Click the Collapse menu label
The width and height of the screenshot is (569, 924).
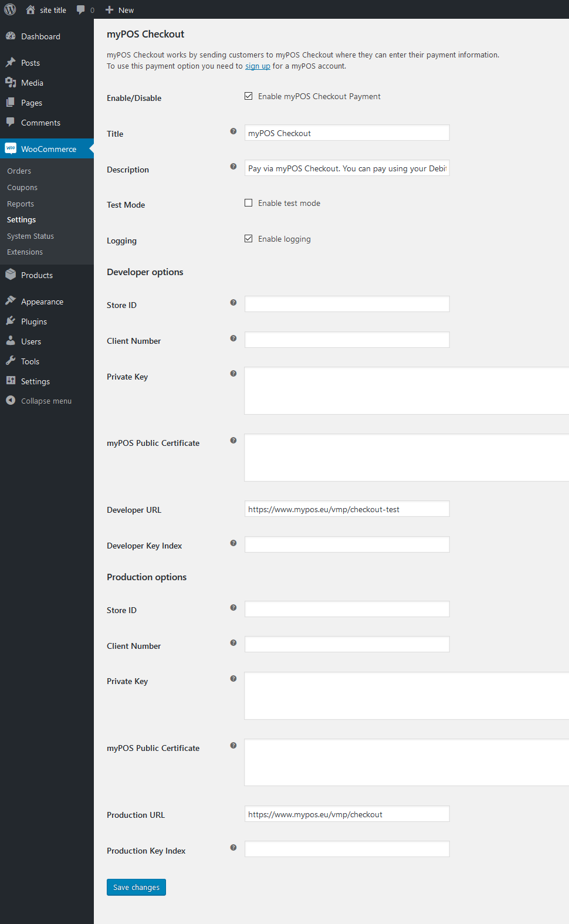[x=46, y=401]
